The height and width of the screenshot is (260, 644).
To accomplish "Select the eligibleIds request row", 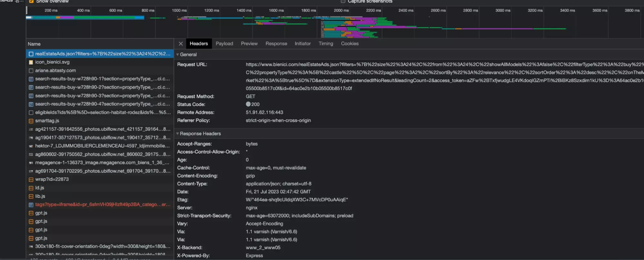I will 102,112.
